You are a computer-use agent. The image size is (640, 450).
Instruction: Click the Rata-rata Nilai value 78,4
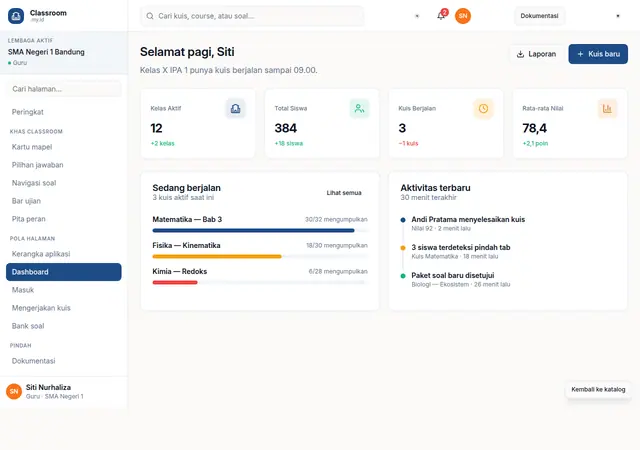[x=535, y=128]
